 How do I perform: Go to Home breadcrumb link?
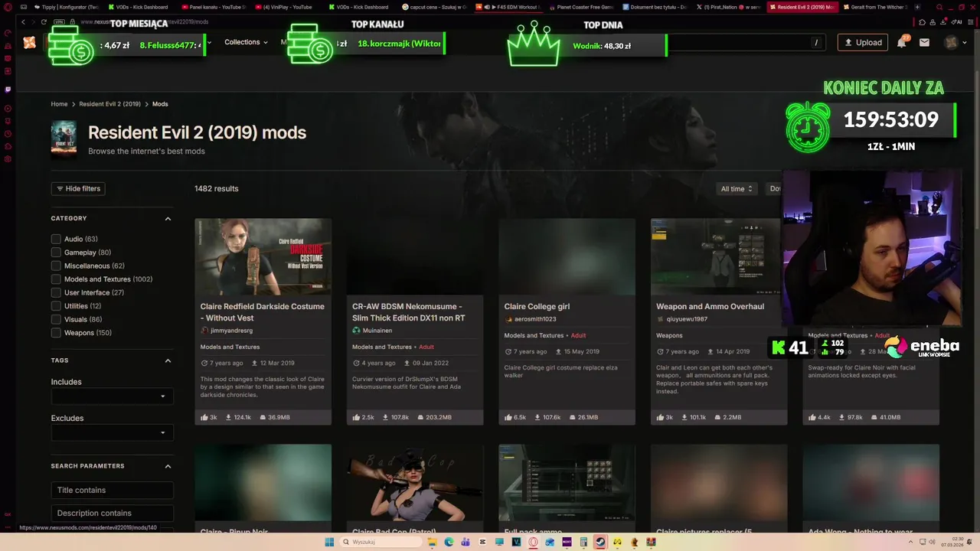click(x=59, y=104)
